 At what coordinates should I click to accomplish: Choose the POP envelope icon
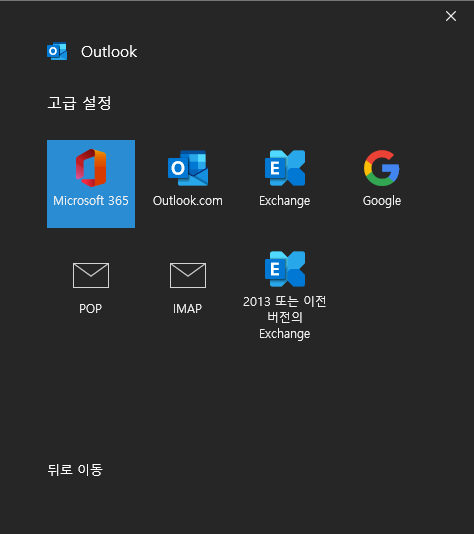pyautogui.click(x=91, y=275)
